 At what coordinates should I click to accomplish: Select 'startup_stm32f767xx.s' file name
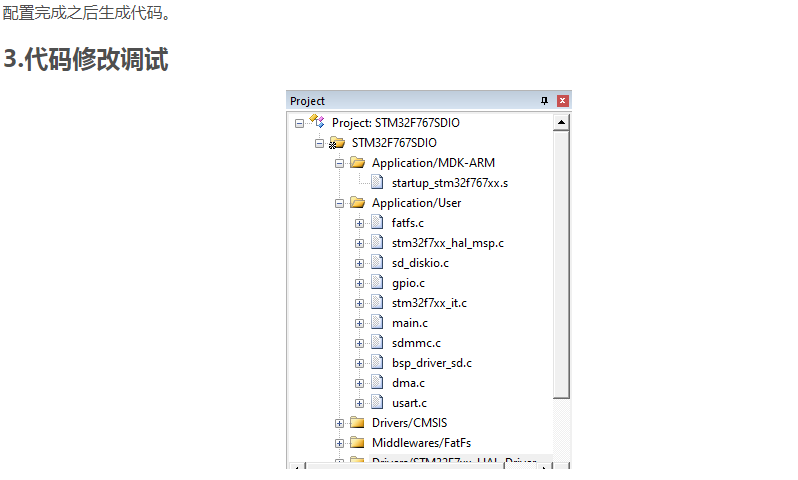coord(450,183)
